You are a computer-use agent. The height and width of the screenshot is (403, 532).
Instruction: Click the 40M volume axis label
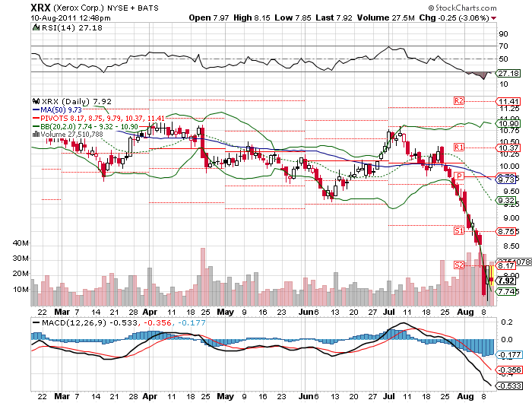tap(21, 243)
